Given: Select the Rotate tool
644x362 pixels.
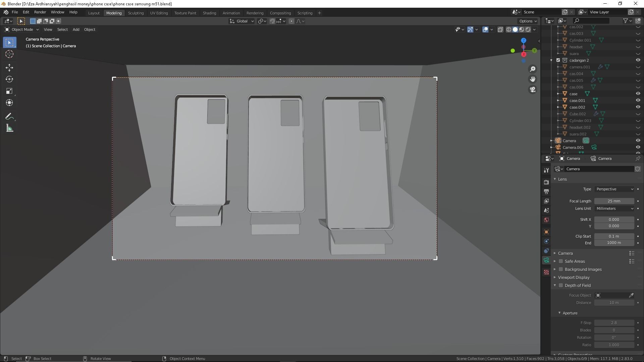Looking at the screenshot, I should 9,79.
